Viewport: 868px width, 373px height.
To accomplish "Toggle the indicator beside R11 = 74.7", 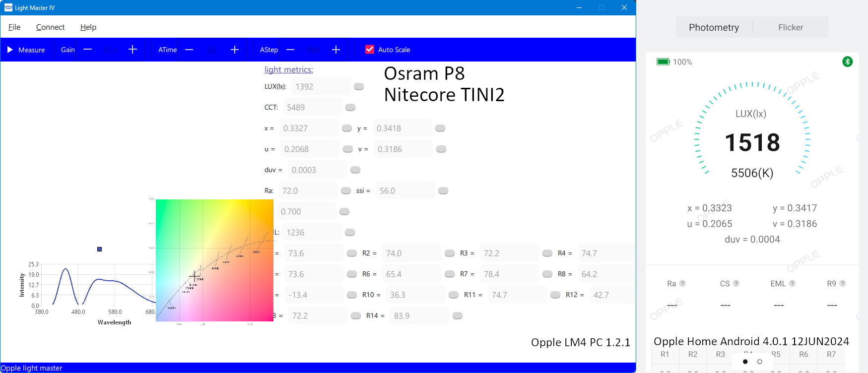I will 555,295.
